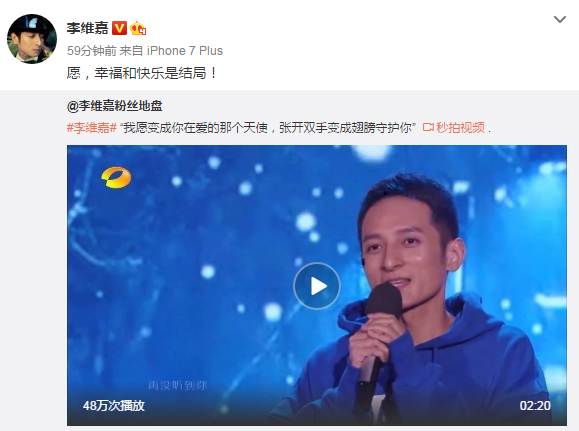Image resolution: width=579 pixels, height=431 pixels.
Task: Open 李维嘉's profile avatar picture
Action: 32,39
